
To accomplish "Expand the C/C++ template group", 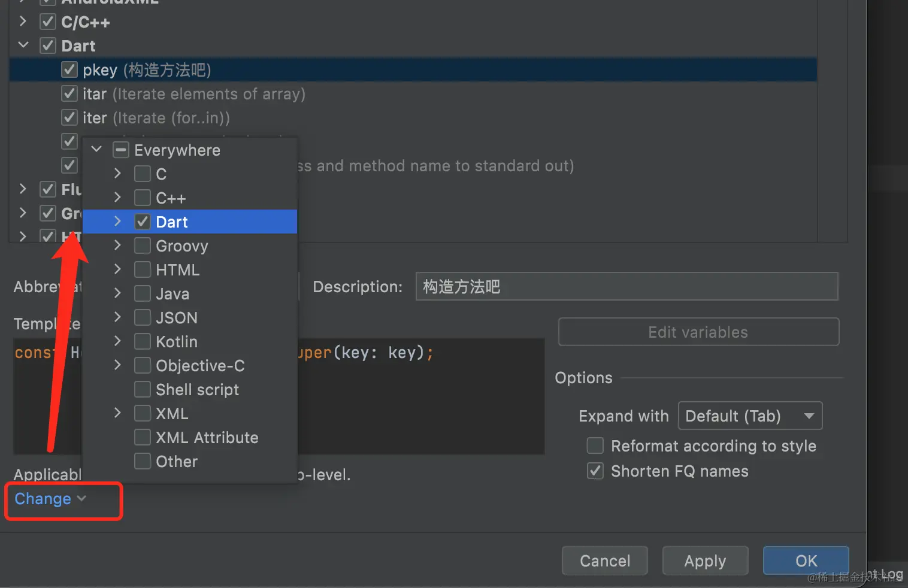I will [x=23, y=22].
